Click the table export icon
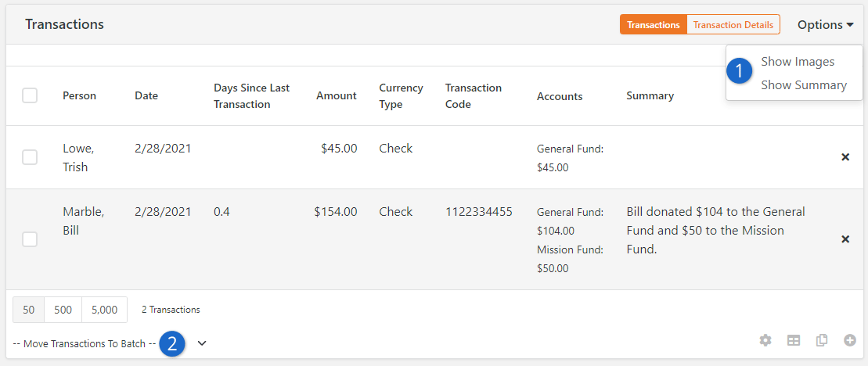The width and height of the screenshot is (868, 366). 794,340
